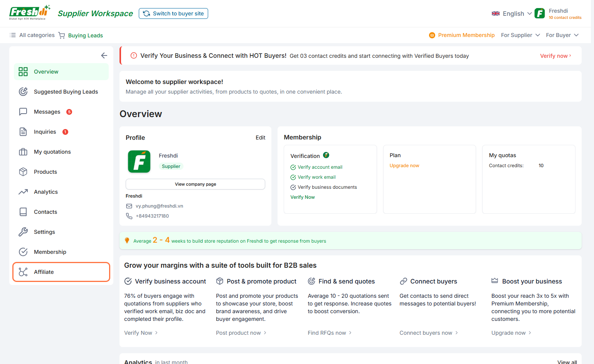Expand the For Buyer menu
The height and width of the screenshot is (364, 594).
pos(562,35)
